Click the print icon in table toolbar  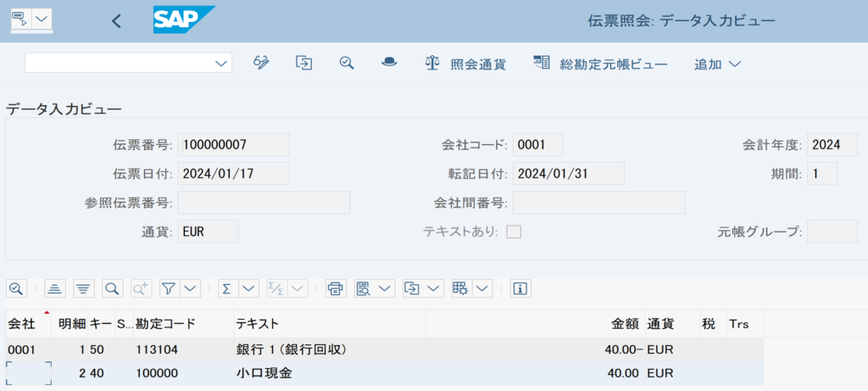tap(334, 288)
